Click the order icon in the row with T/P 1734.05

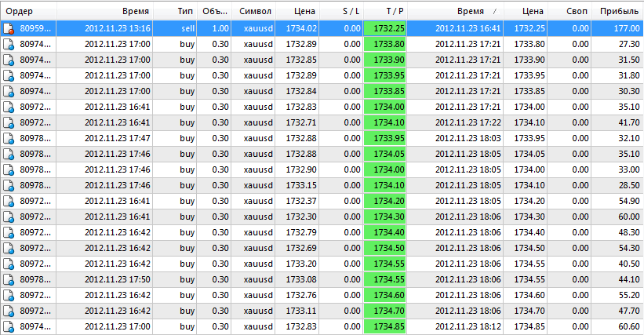pos(9,154)
